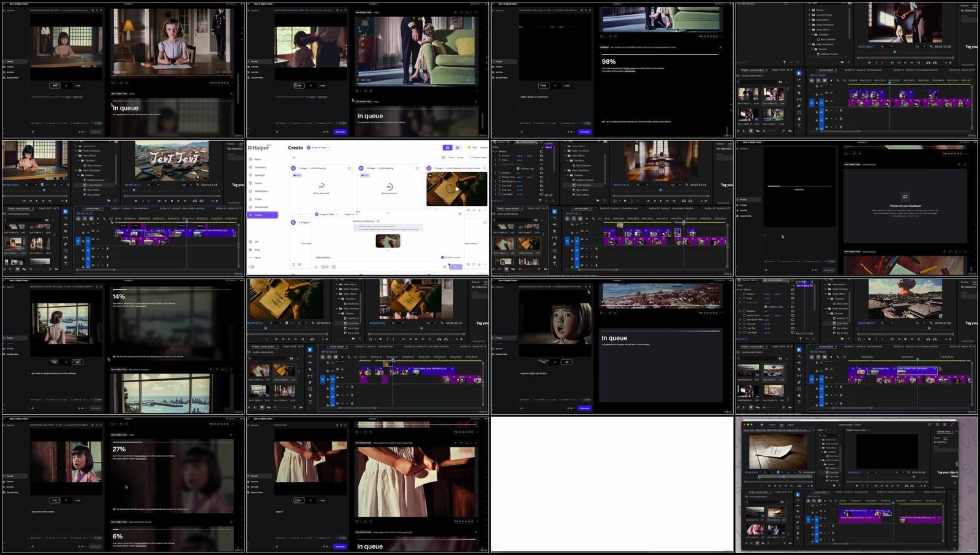This screenshot has width=980, height=555.
Task: Open Notifications in the Haiper sidebar
Action: pos(261,191)
